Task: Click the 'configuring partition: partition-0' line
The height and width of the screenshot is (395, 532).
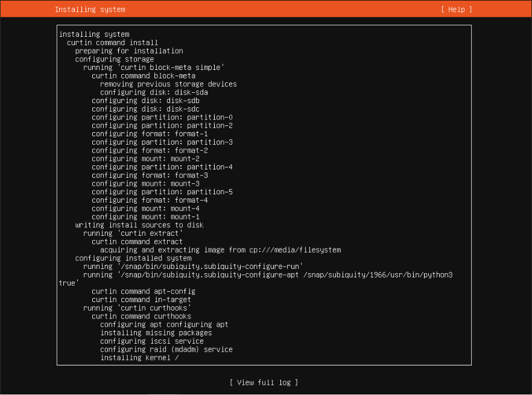Action: pyautogui.click(x=162, y=118)
